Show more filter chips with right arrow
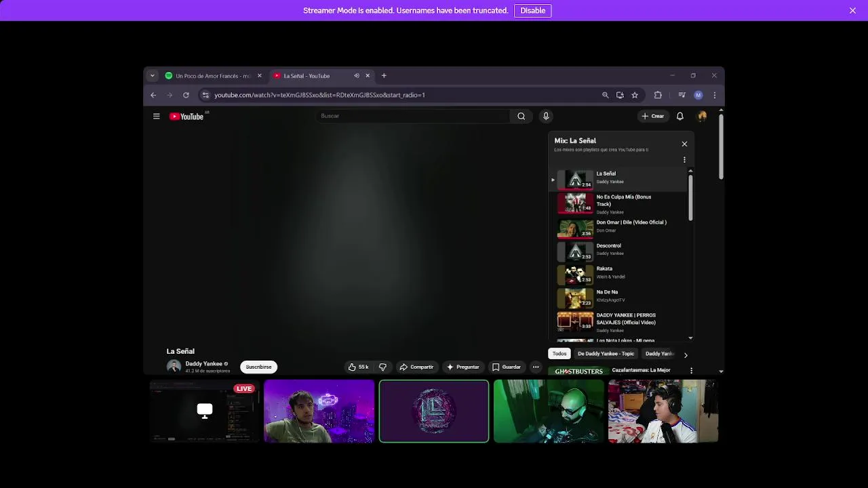Image resolution: width=868 pixels, height=488 pixels. click(x=686, y=354)
